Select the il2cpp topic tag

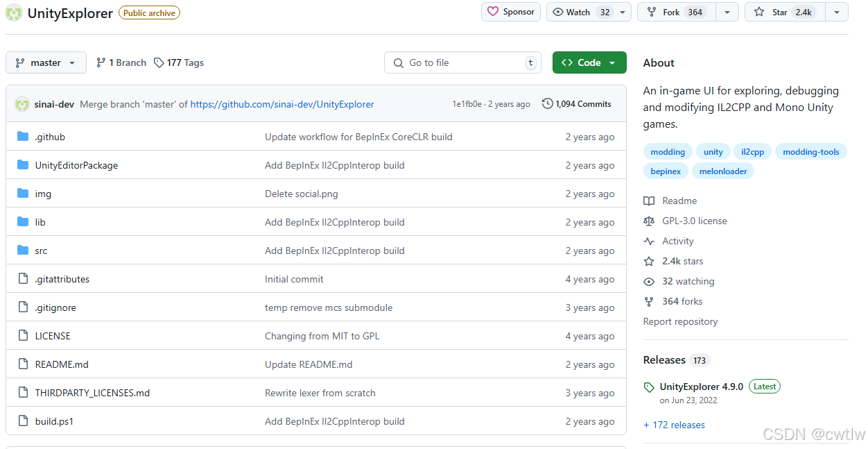(752, 152)
